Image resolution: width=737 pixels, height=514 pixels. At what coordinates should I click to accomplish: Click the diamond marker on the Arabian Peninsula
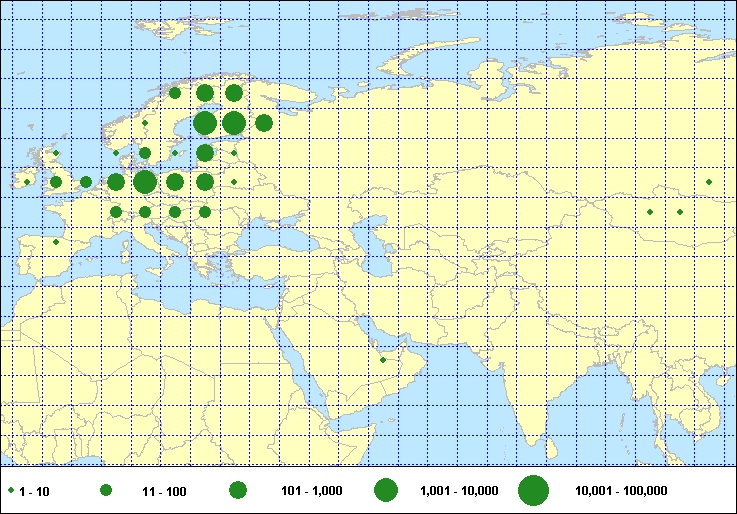(383, 360)
